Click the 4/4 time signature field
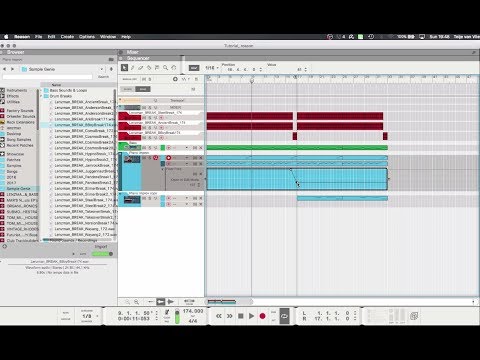 [x=193, y=321]
